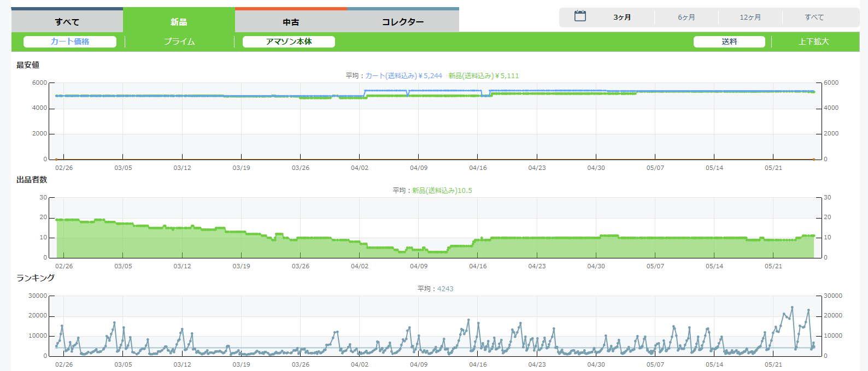Click the 上下拡大 zoom button
Image resolution: width=868 pixels, height=371 pixels.
pos(814,42)
